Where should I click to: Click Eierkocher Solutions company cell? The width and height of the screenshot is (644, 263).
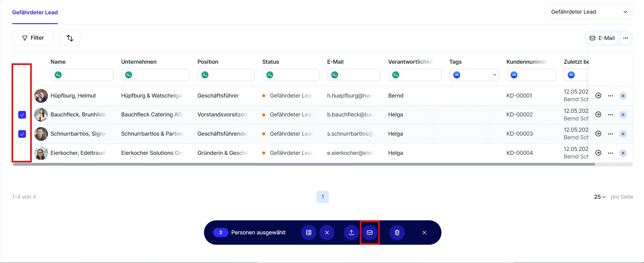152,153
